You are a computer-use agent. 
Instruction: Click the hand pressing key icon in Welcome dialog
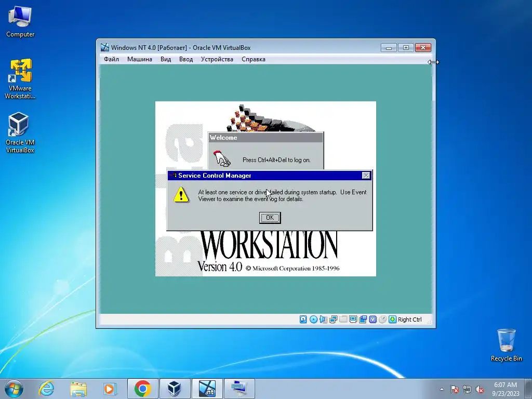(221, 159)
